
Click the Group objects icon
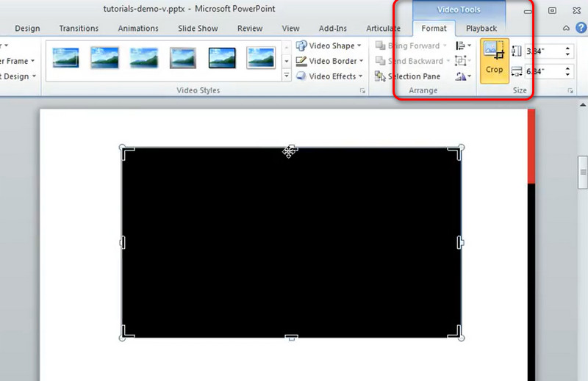coord(461,61)
